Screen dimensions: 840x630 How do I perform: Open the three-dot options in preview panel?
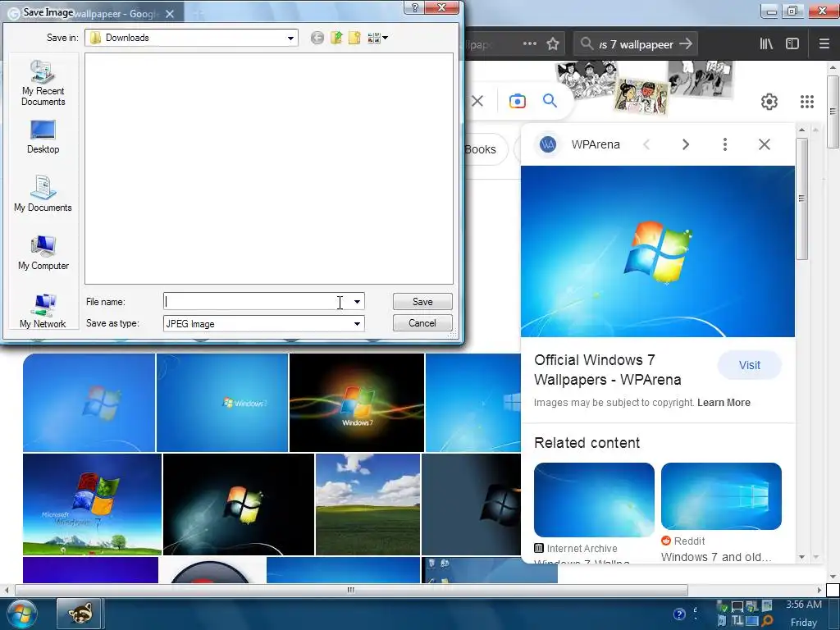[x=725, y=144]
